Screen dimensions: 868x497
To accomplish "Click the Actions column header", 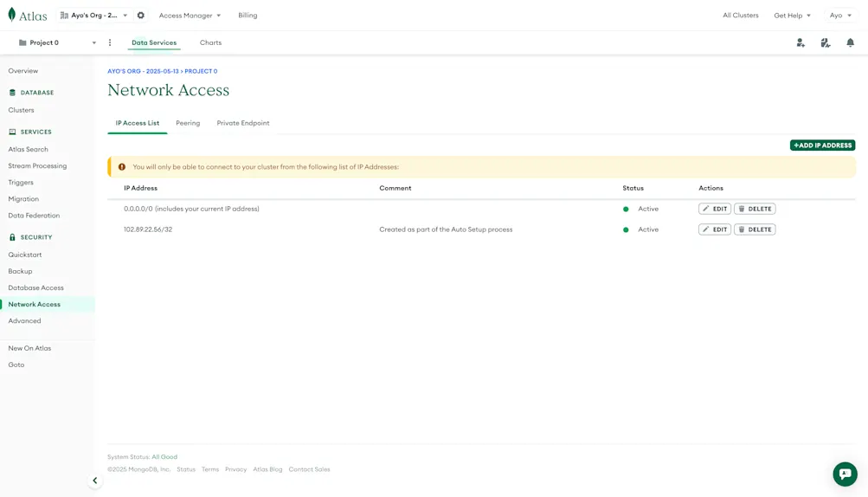I will pyautogui.click(x=710, y=189).
